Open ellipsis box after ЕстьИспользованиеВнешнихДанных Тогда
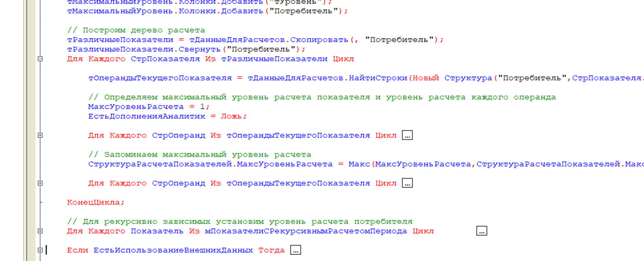The image size is (644, 261). [x=295, y=250]
